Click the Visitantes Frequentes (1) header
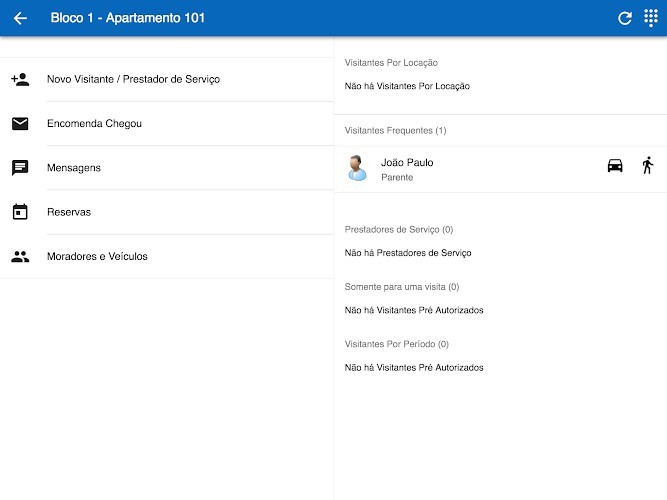 [x=395, y=130]
